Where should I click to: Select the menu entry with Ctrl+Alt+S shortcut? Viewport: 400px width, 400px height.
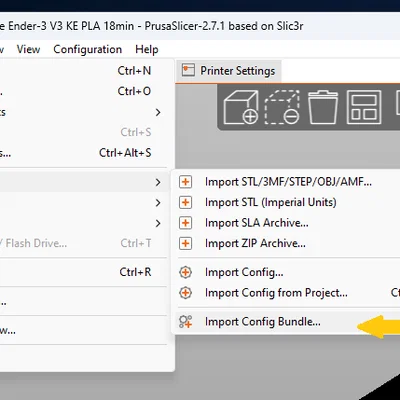pyautogui.click(x=83, y=153)
